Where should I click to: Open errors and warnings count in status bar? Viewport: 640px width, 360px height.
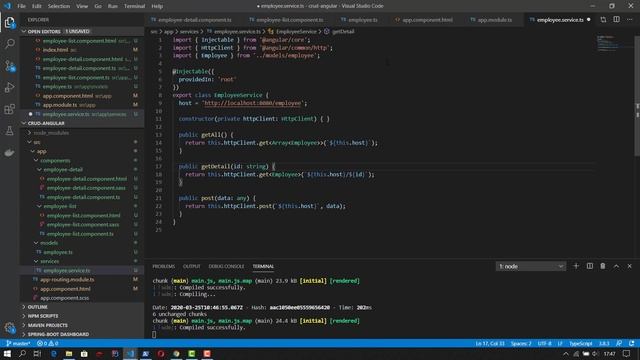pyautogui.click(x=47, y=343)
